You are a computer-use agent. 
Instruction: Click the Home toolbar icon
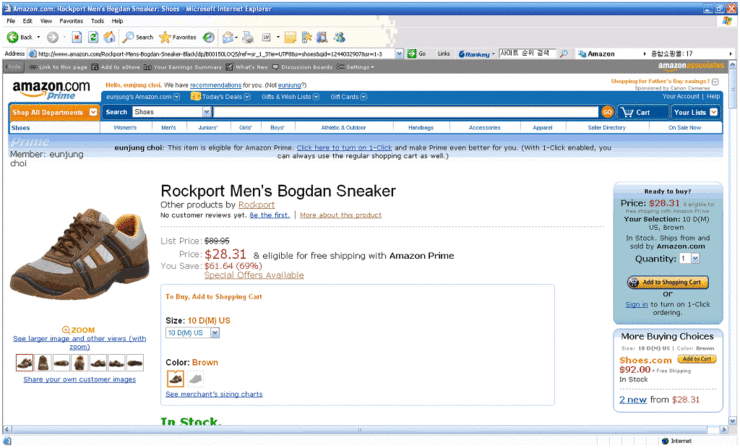109,37
